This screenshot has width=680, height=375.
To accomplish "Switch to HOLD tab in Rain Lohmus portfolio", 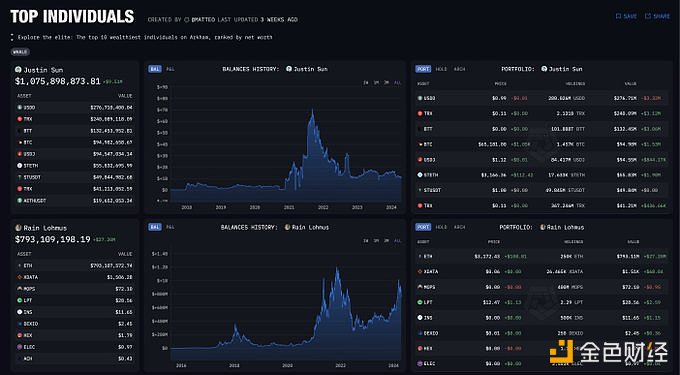I will click(x=441, y=227).
